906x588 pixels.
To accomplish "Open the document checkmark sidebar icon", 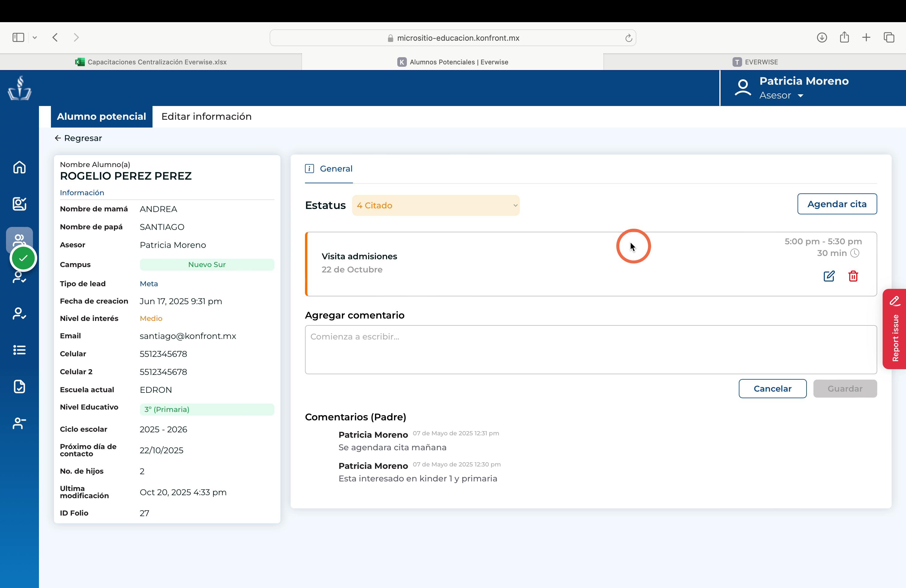I will click(x=19, y=387).
